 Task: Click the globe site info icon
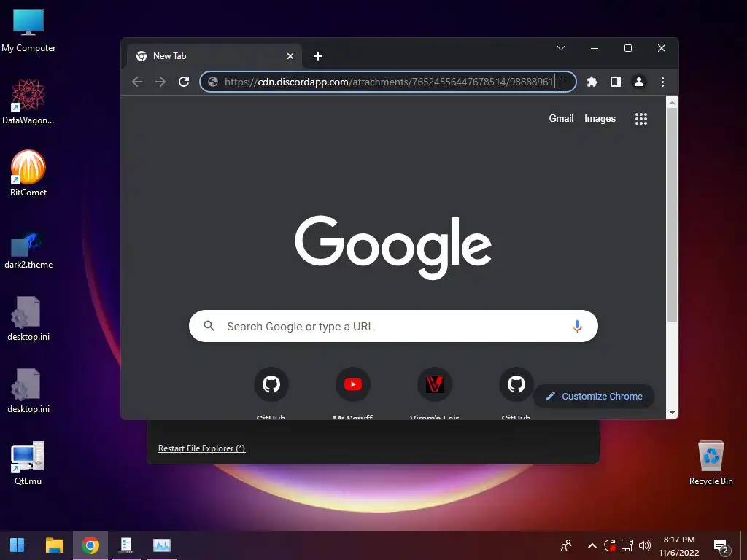pos(213,82)
